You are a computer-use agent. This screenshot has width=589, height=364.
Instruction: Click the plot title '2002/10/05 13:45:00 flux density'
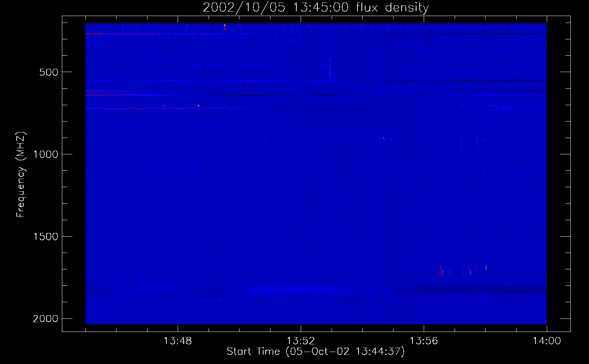point(316,7)
